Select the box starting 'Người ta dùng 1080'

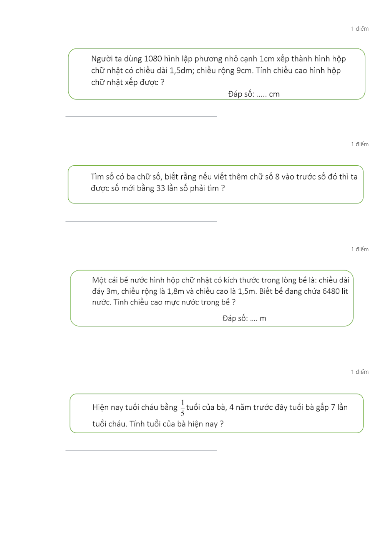coord(217,74)
